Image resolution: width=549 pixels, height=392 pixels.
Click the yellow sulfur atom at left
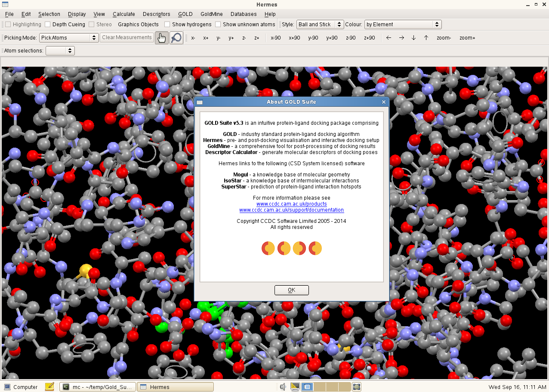(x=85, y=271)
